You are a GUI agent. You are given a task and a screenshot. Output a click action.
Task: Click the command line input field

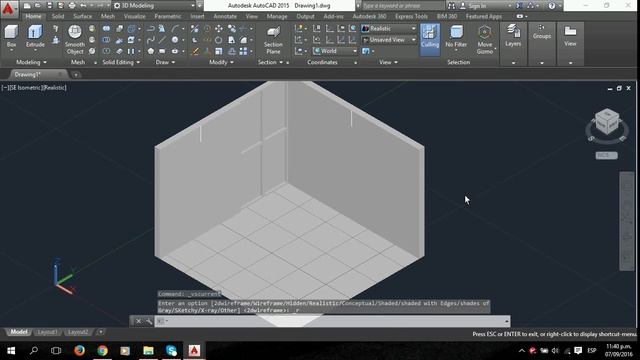[332, 321]
